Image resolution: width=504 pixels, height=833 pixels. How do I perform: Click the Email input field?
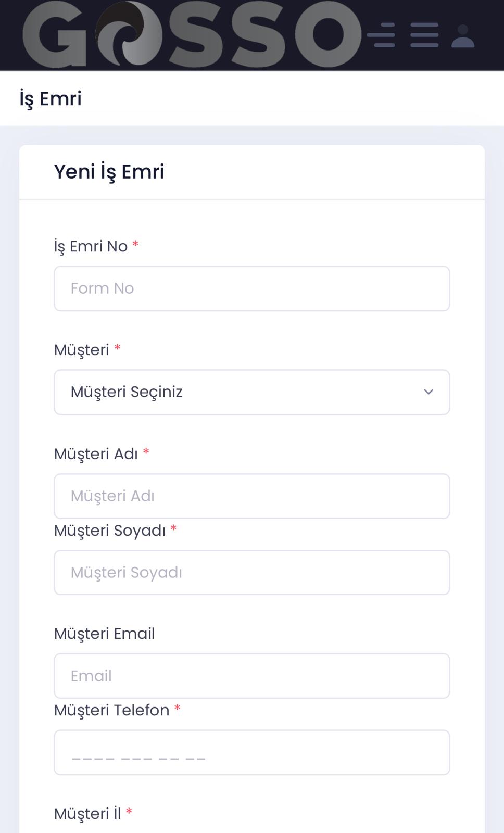pos(251,676)
